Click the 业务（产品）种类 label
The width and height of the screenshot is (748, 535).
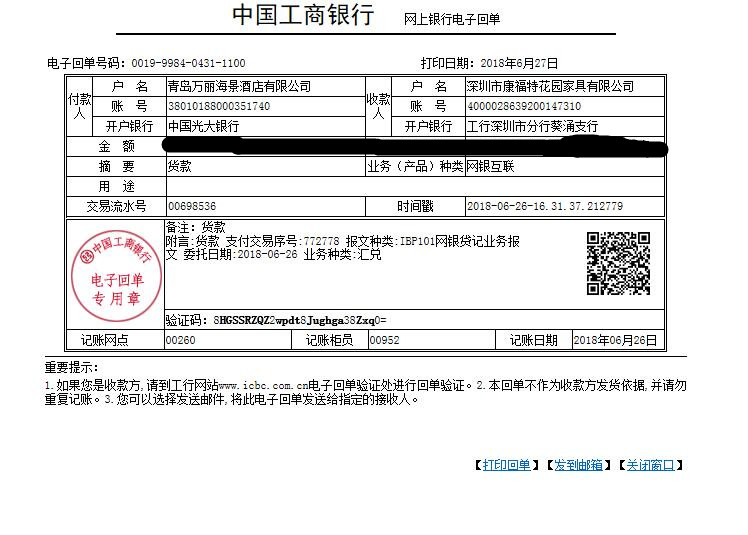coord(415,167)
